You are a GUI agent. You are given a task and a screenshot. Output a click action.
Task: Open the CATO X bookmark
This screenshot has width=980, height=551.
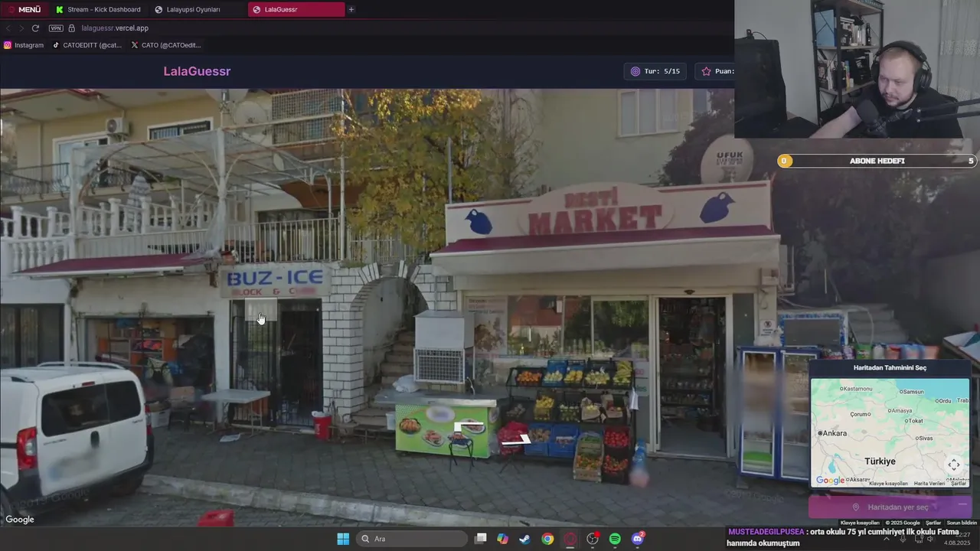[165, 45]
